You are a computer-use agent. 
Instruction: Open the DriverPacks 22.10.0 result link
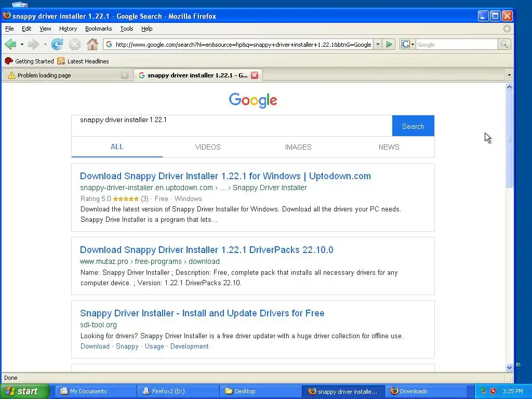(x=207, y=250)
